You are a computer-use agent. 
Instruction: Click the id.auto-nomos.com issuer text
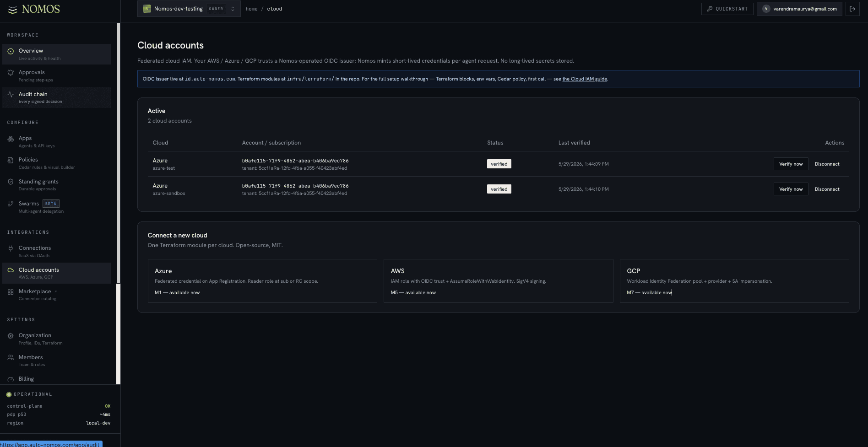pyautogui.click(x=210, y=79)
